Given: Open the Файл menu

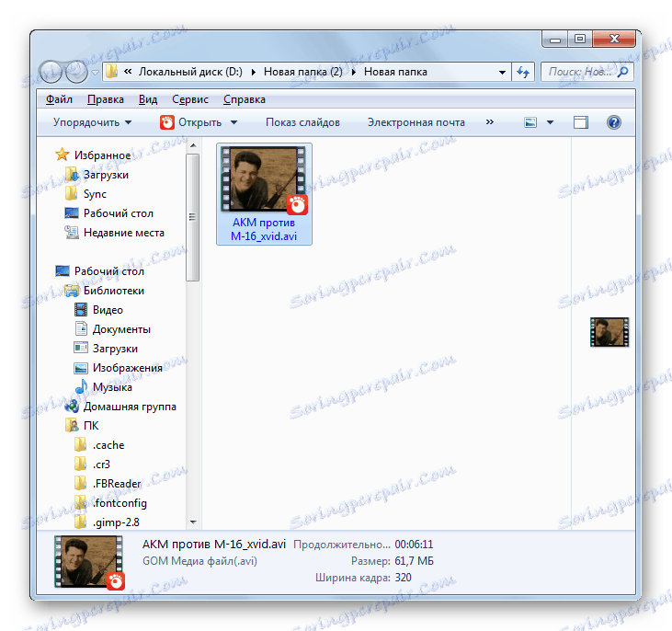Looking at the screenshot, I should [59, 99].
